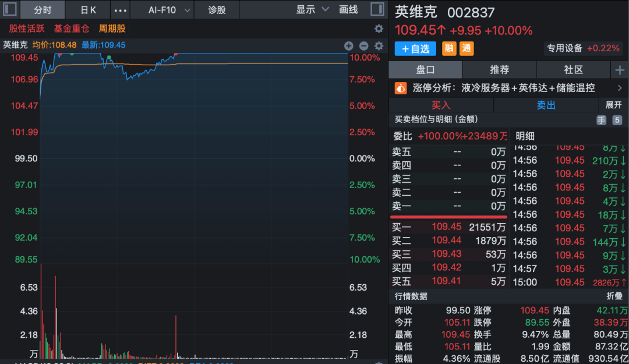Zoom out of the chart with minus icon
This screenshot has width=629, height=364.
click(363, 45)
